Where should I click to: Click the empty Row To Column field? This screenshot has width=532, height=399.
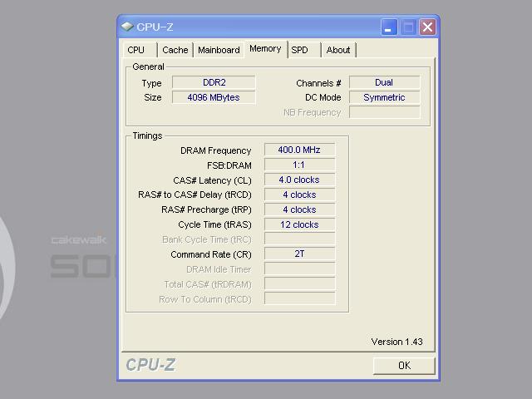coord(299,298)
